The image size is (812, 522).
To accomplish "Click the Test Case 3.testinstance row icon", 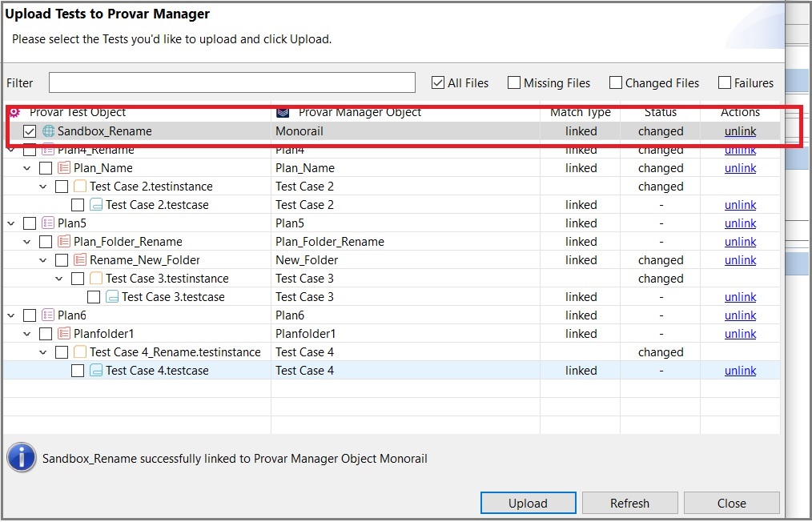I will (x=96, y=279).
